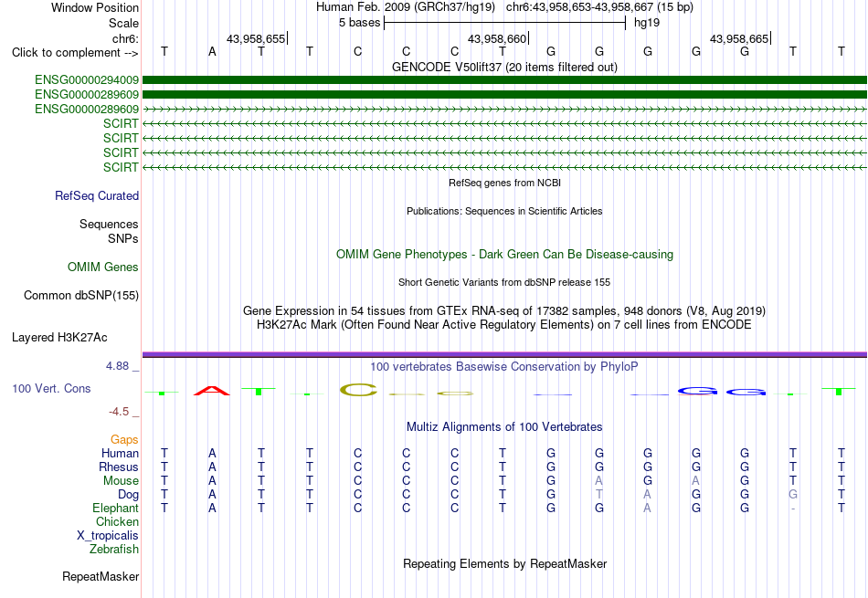Click the purple H3K27Ac signal bar
This screenshot has height=598, width=868.
[505, 354]
